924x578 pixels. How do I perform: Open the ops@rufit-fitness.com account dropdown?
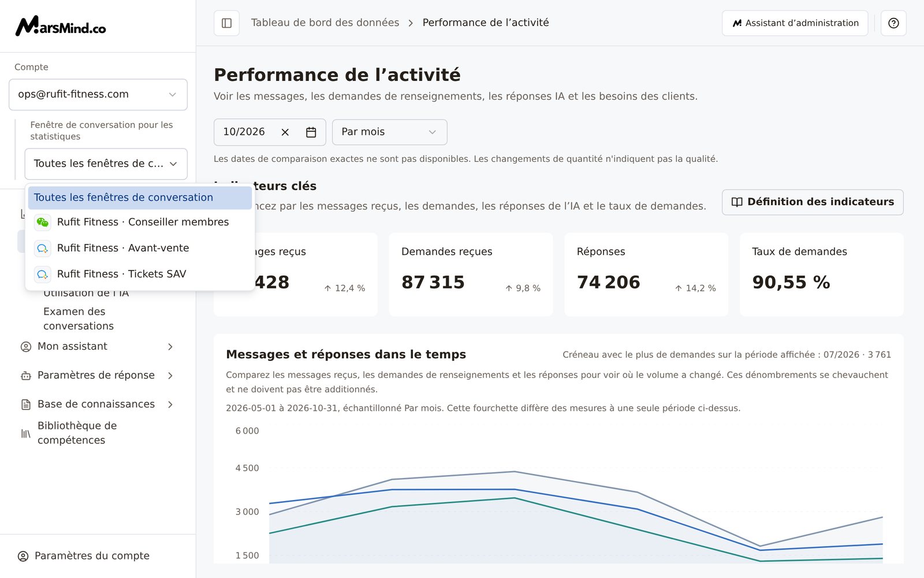(x=98, y=95)
